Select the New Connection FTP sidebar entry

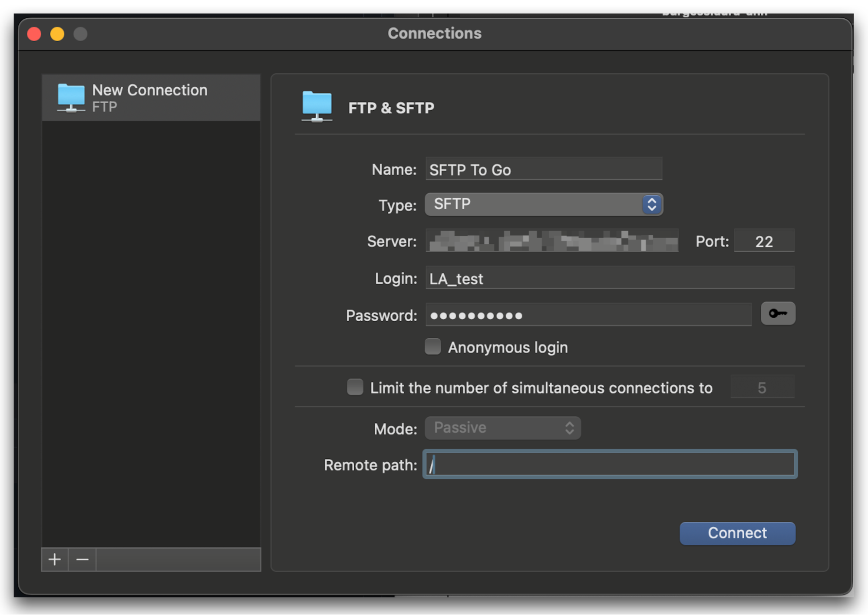click(x=150, y=97)
